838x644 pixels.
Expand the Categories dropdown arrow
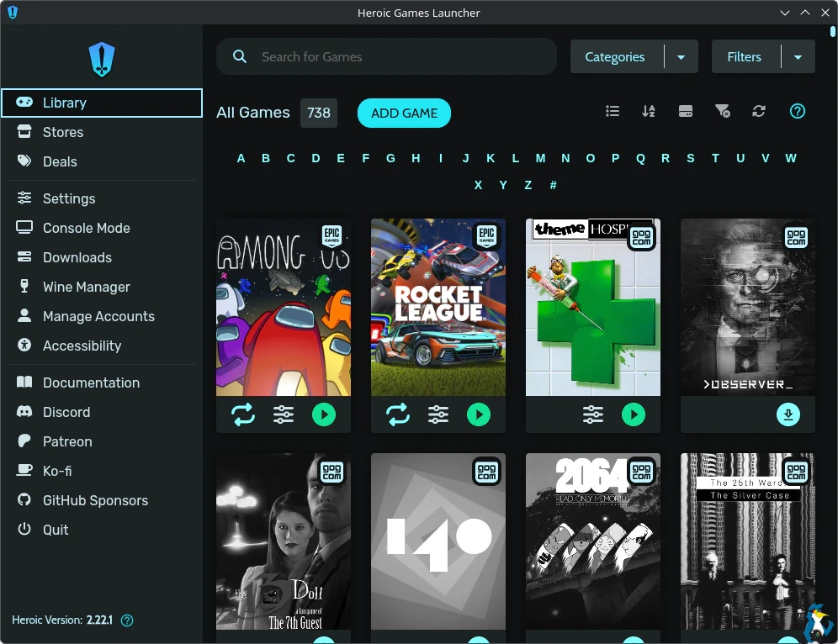tap(681, 56)
